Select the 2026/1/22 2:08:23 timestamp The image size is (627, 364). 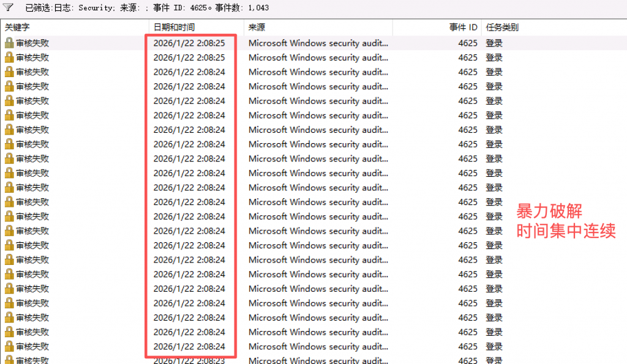click(189, 360)
